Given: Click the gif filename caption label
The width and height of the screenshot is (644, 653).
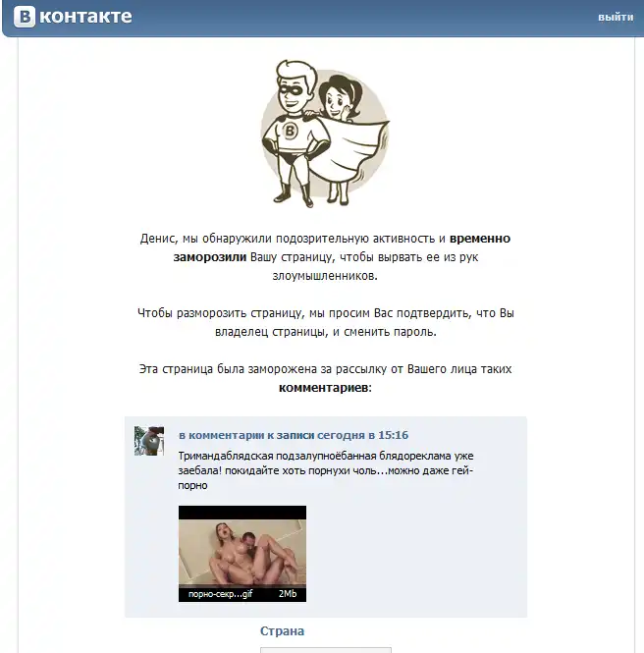Looking at the screenshot, I should click(x=220, y=594).
